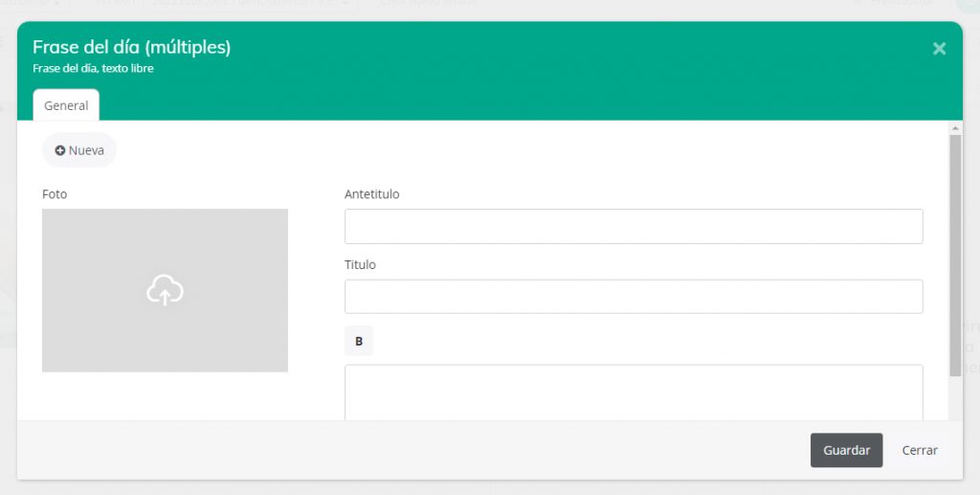Click the Antetitulo field label
Image resolution: width=980 pixels, height=495 pixels.
(371, 194)
